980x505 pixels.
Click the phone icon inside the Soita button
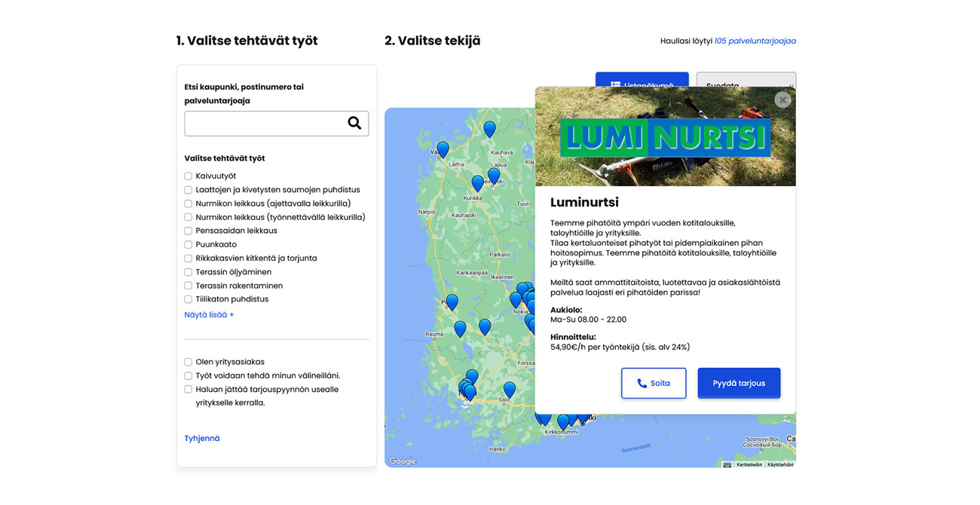[641, 383]
